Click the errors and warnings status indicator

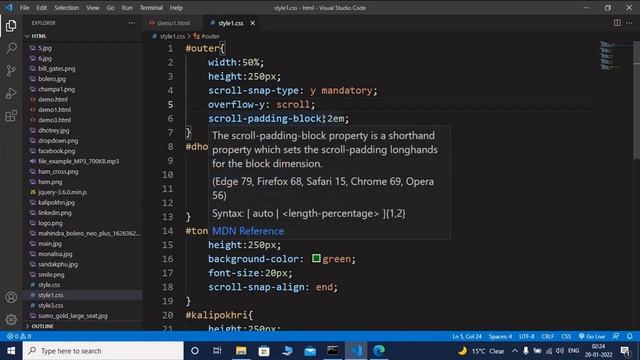pyautogui.click(x=19, y=336)
